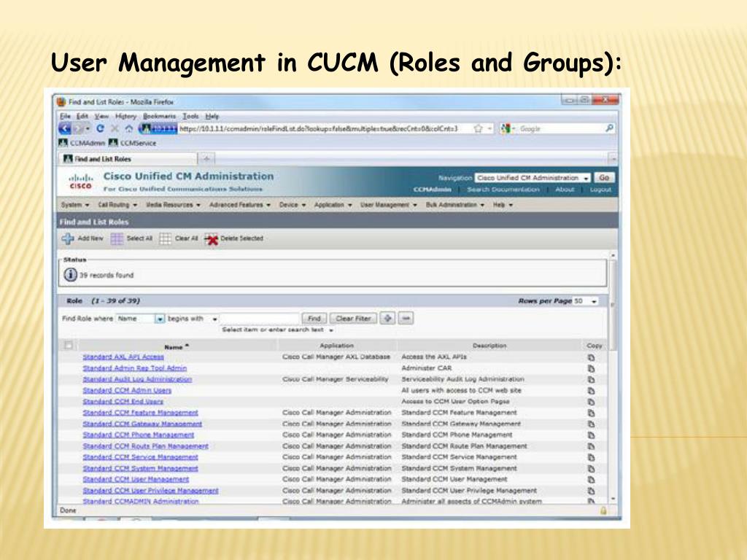Screen dimensions: 747x560
Task: Copy the Standard Admin Rep Tool Admin role
Action: (591, 368)
